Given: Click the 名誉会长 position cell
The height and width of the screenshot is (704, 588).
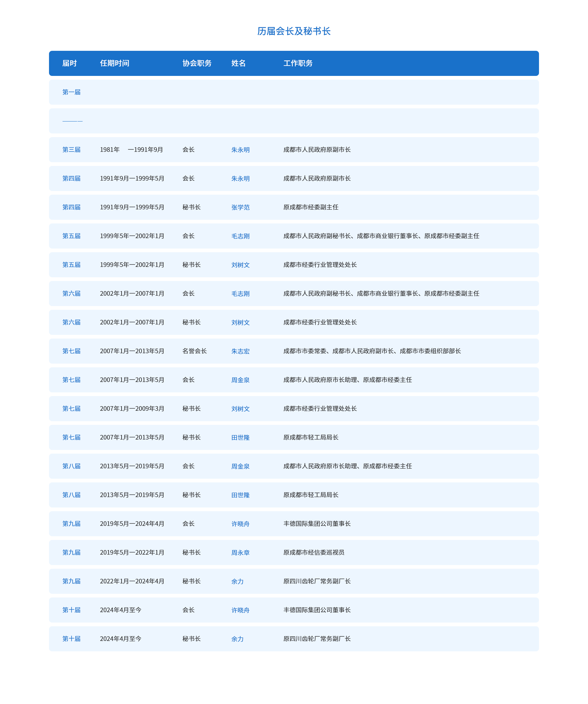Looking at the screenshot, I should coord(194,351).
